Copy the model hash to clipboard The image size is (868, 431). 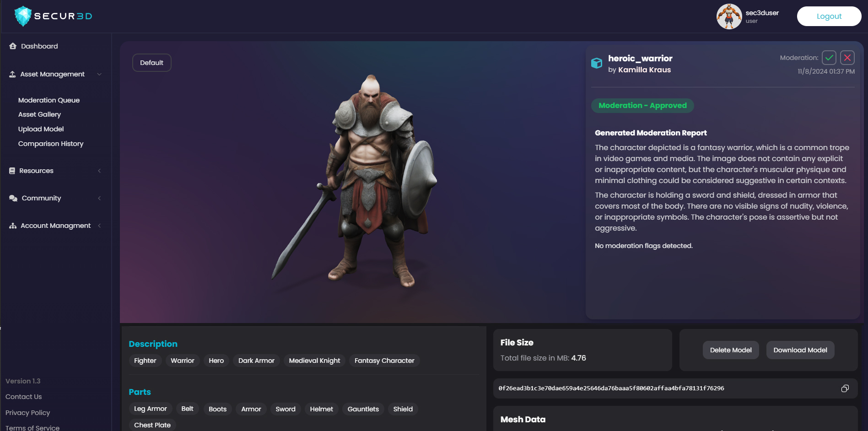[x=845, y=388]
